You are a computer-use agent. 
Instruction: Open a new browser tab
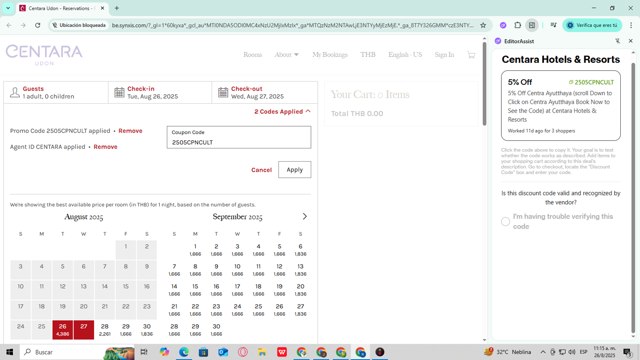pos(117,8)
